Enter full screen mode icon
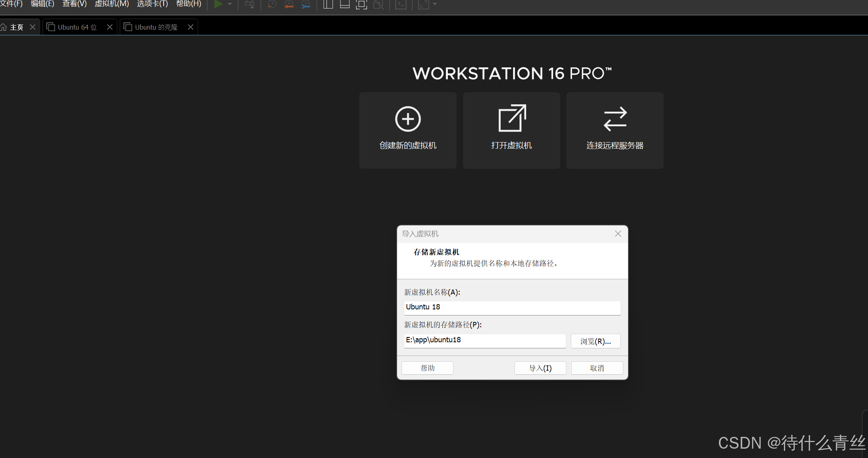The image size is (868, 458). [x=361, y=4]
